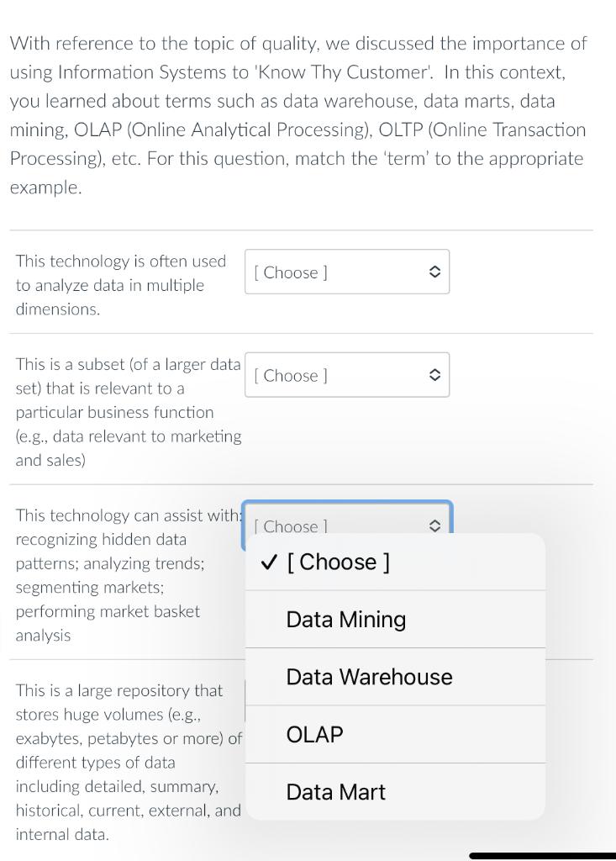
Task: Click the chevron arrows on the data subset dropdown
Action: pyautogui.click(x=434, y=375)
